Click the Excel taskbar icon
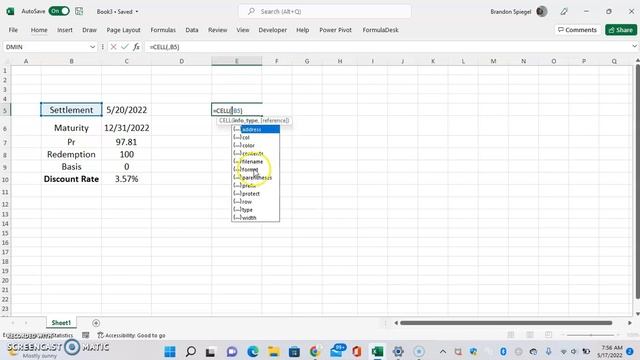 click(x=377, y=351)
